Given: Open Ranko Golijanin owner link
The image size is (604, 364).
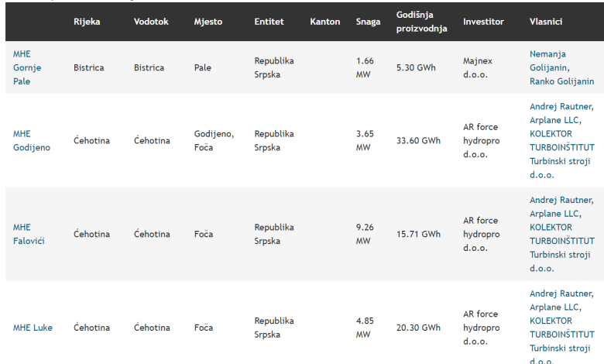Looking at the screenshot, I should tap(561, 81).
